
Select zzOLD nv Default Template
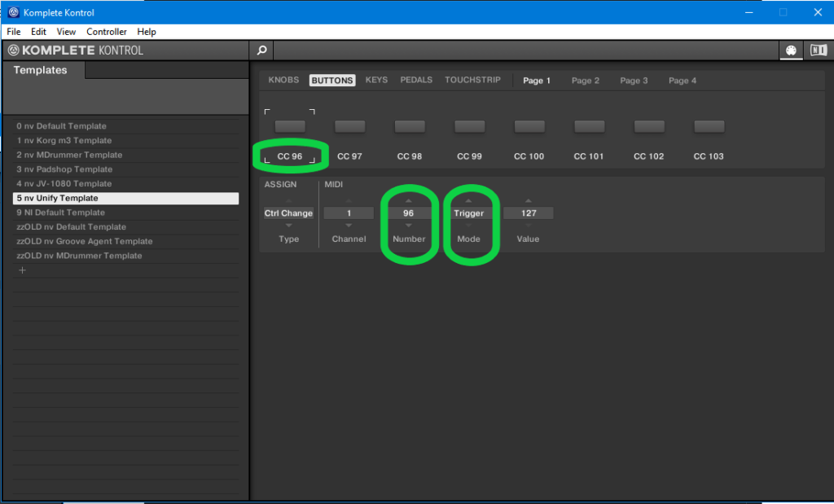click(x=125, y=226)
